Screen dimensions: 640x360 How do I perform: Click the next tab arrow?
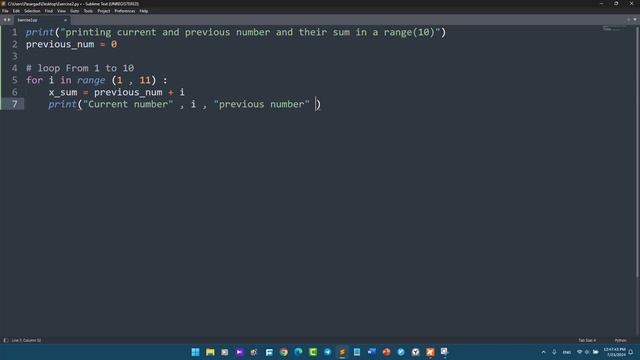tap(9, 20)
